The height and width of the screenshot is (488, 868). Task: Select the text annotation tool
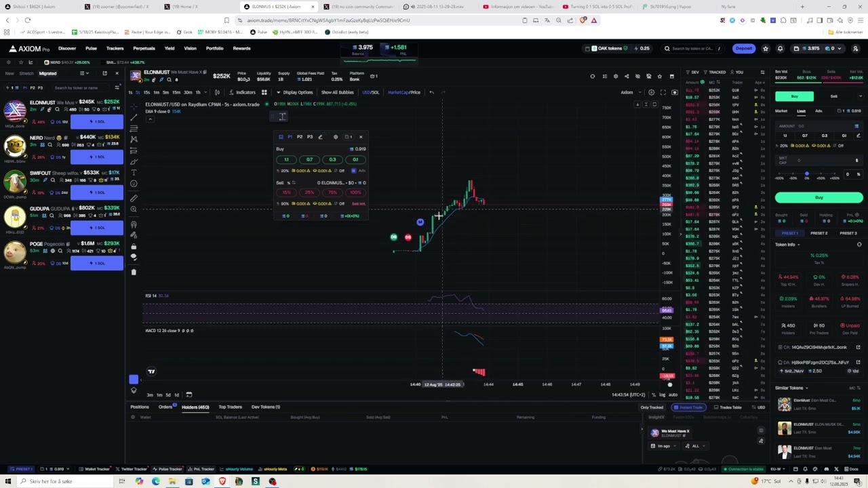pyautogui.click(x=134, y=172)
